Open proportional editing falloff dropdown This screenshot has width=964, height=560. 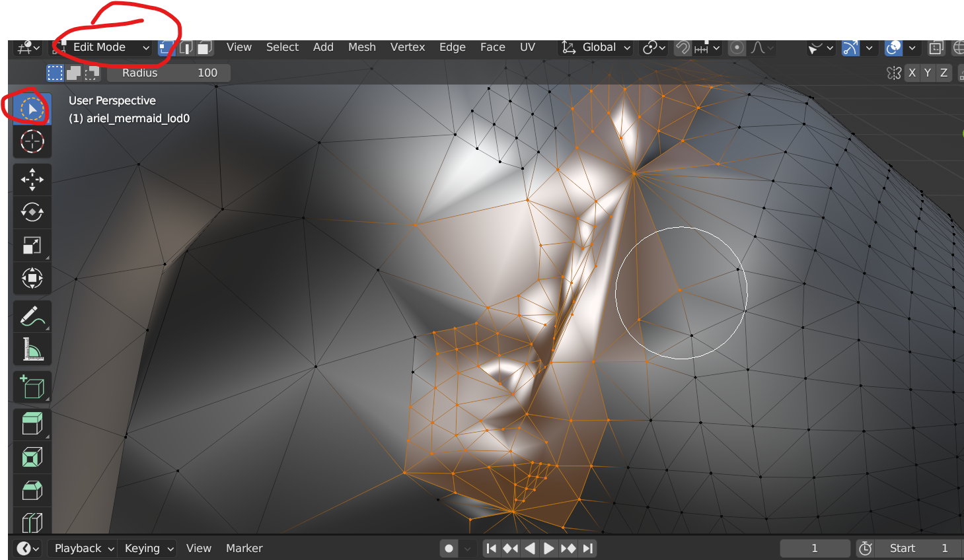click(762, 48)
